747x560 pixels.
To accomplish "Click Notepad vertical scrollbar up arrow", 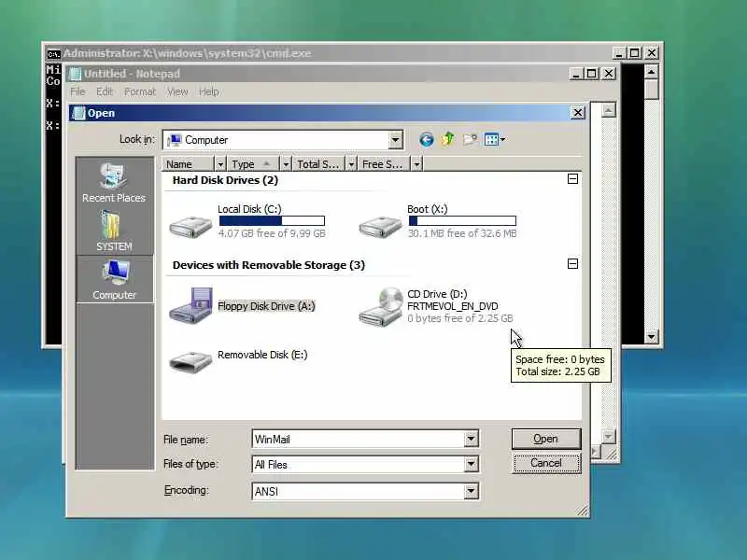I will (x=609, y=110).
